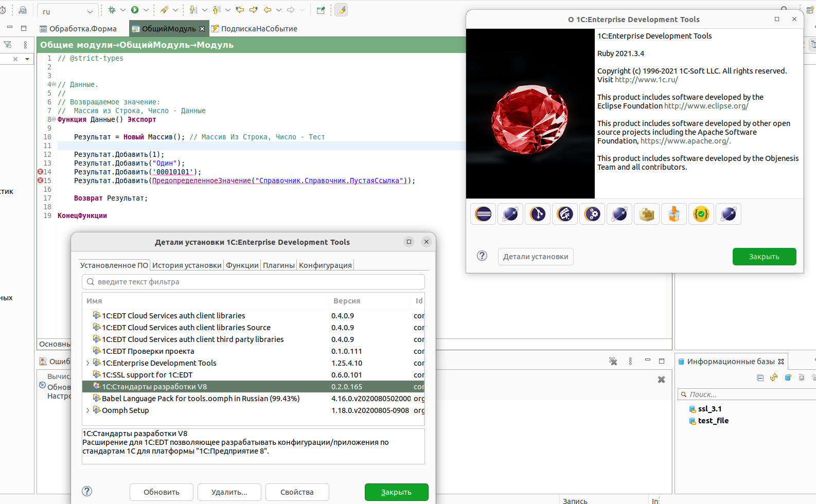Click the External Tools icon in toolbar
Screen dimensions: 816x504
click(164, 10)
